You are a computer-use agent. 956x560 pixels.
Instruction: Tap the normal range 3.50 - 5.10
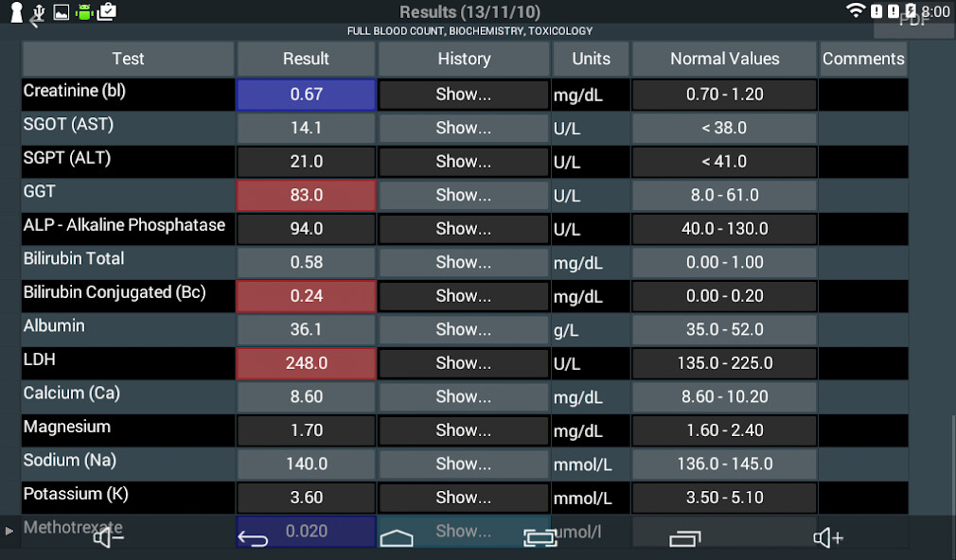pos(724,498)
